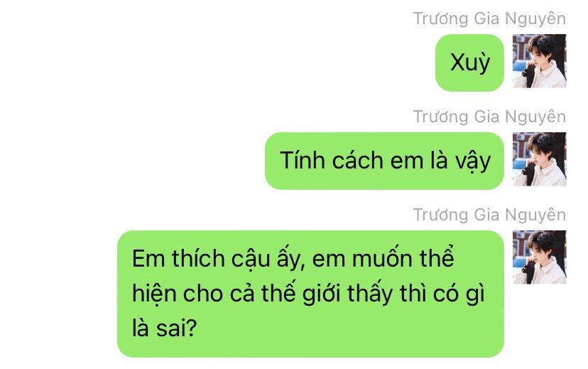Click the phrase "em muốn thể" in the last bubble

point(383,257)
